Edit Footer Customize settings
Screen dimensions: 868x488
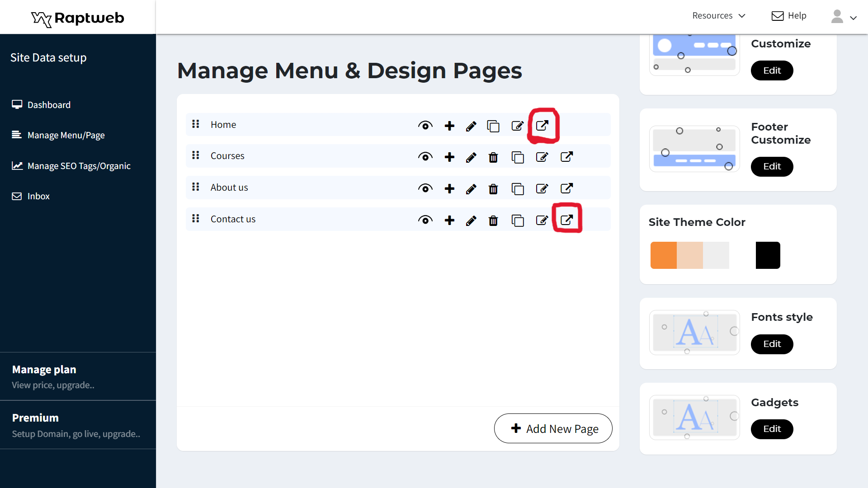pyautogui.click(x=772, y=166)
